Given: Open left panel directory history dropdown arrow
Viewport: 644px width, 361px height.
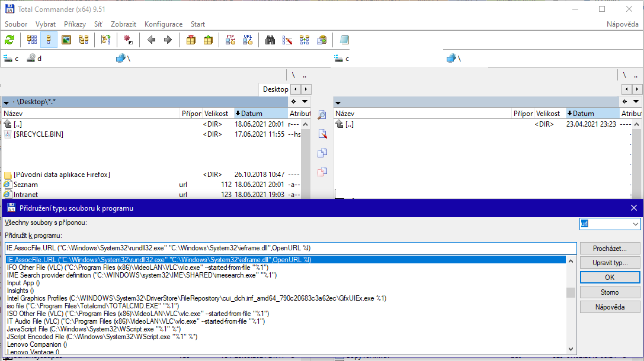Looking at the screenshot, I should click(x=305, y=102).
